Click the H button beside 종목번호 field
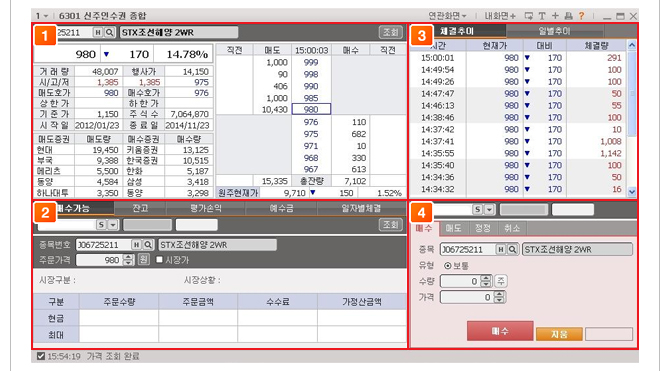The height and width of the screenshot is (371, 670). (136, 244)
